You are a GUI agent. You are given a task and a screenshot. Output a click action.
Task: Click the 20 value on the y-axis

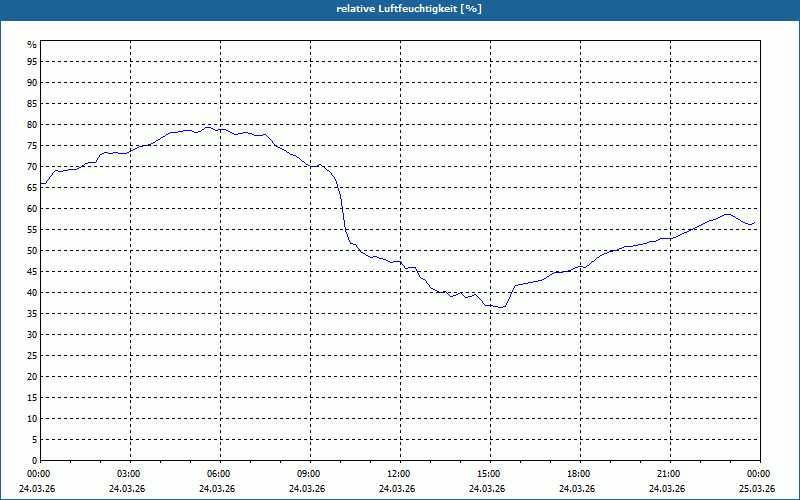tap(32, 377)
